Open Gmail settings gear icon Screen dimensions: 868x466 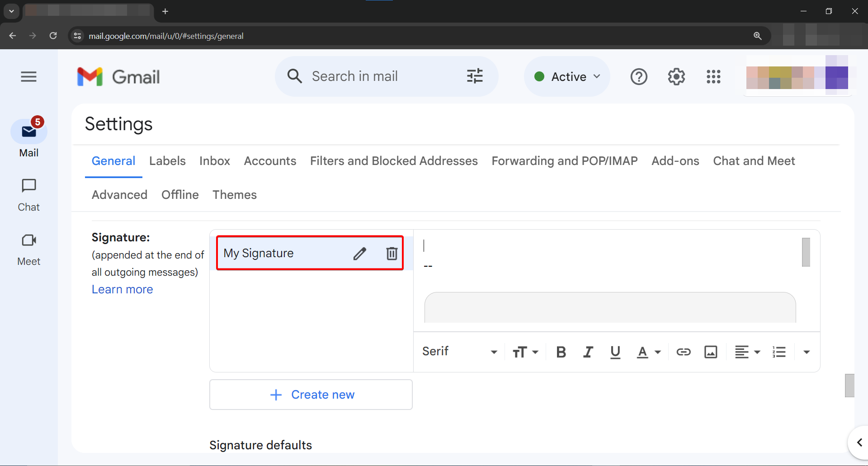(x=676, y=77)
